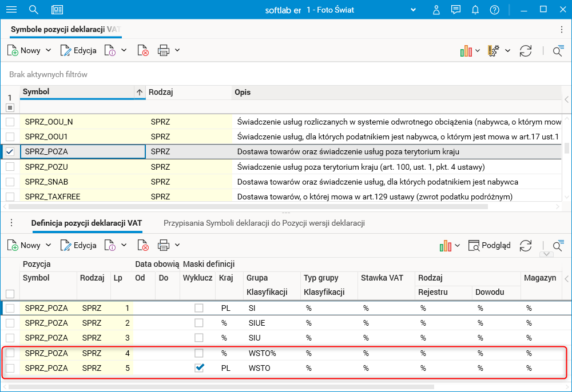Click the Podgląd button

tap(490, 245)
